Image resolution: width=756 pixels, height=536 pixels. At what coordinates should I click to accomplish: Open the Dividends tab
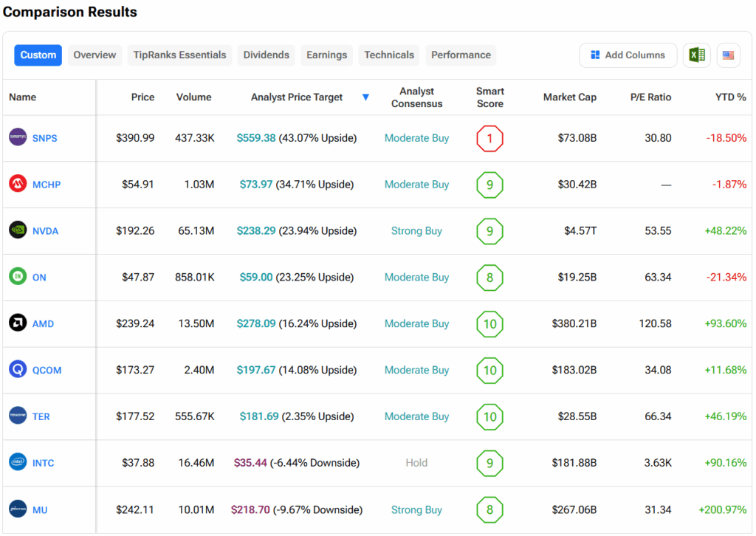[267, 55]
